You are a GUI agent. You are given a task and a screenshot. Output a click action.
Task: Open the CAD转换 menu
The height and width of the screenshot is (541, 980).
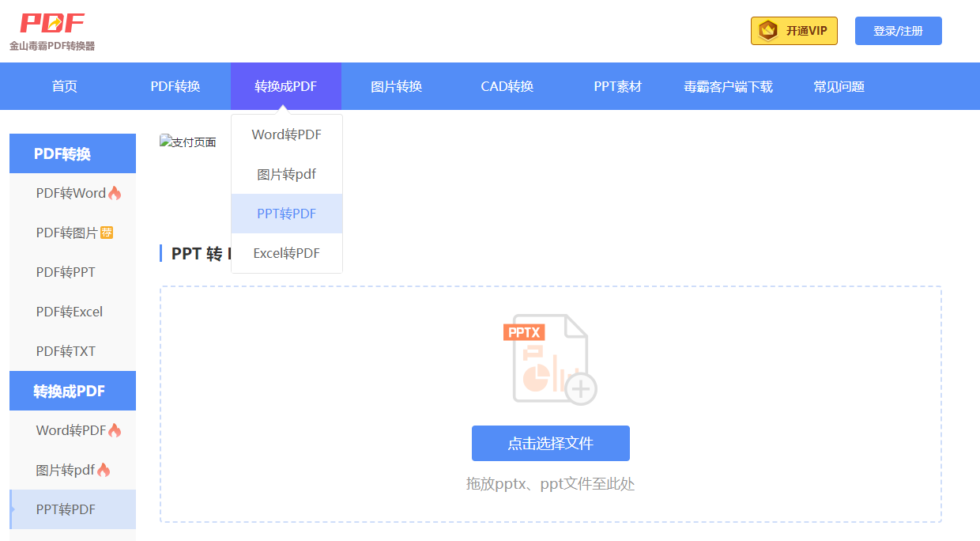(x=506, y=85)
